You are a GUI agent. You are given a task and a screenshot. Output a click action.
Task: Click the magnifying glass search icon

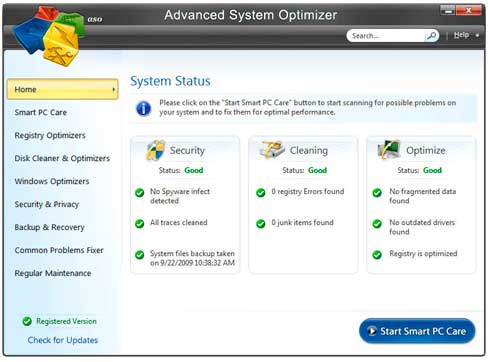tap(431, 35)
